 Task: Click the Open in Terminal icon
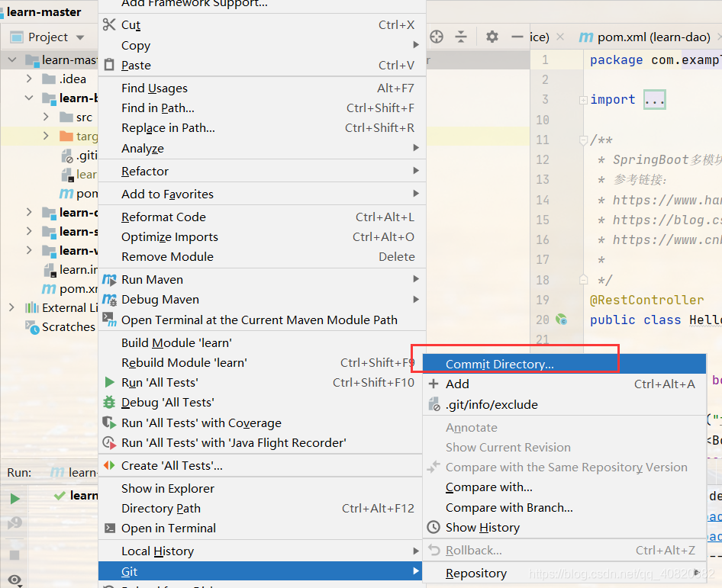(x=110, y=528)
